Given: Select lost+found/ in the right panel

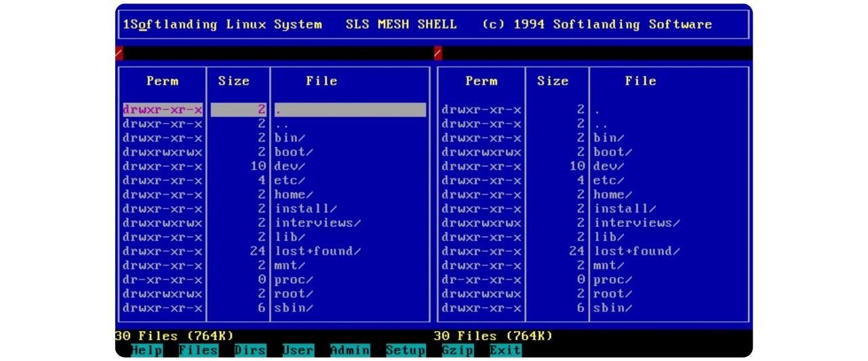Looking at the screenshot, I should (x=637, y=251).
